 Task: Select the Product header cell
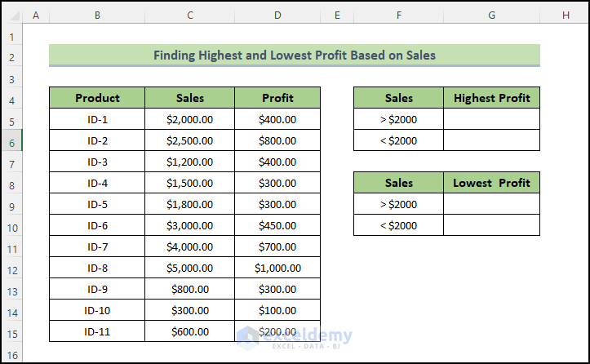click(97, 98)
